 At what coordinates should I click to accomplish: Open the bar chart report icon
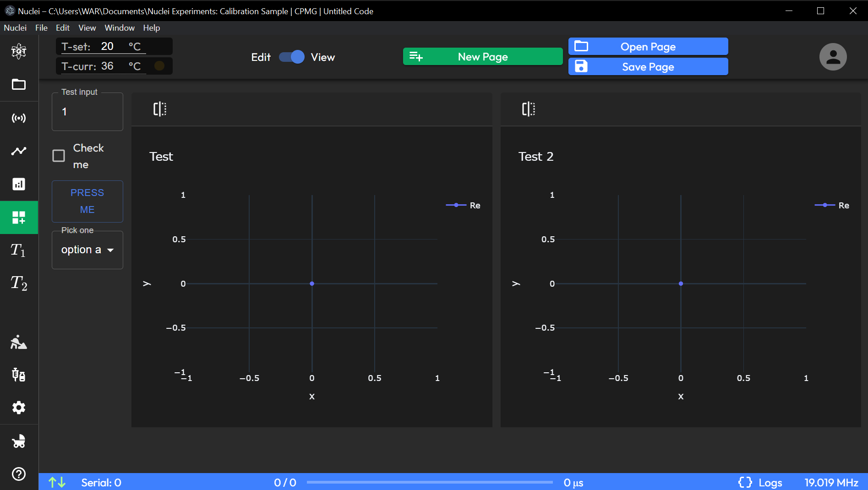pyautogui.click(x=19, y=184)
